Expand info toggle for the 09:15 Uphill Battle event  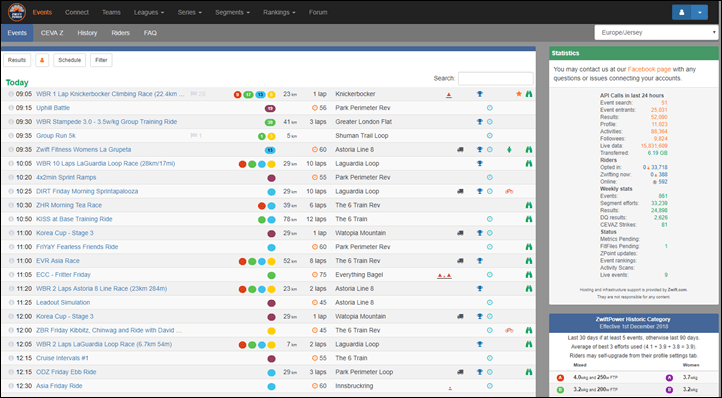tap(11, 108)
